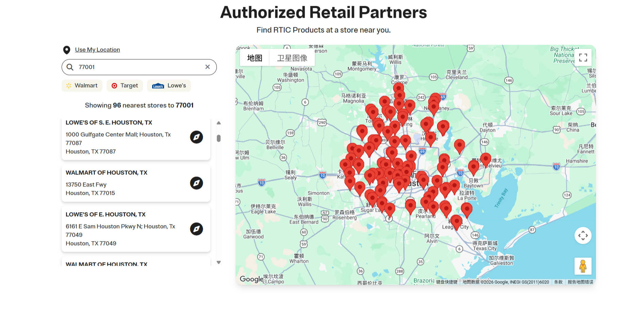The height and width of the screenshot is (309, 644).
Task: Open the map camera pan controls
Action: (x=583, y=235)
